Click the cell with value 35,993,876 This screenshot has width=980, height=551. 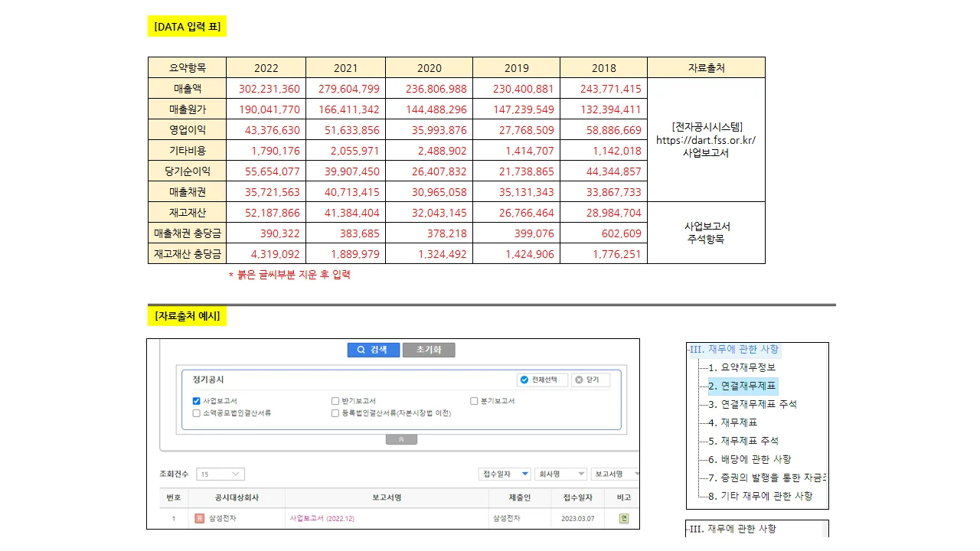click(430, 129)
